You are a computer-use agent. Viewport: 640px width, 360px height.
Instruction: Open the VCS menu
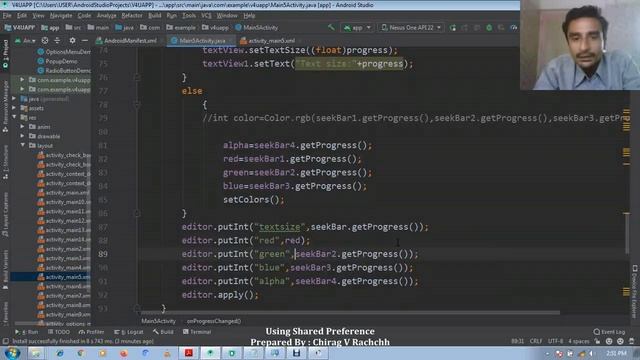click(x=206, y=16)
